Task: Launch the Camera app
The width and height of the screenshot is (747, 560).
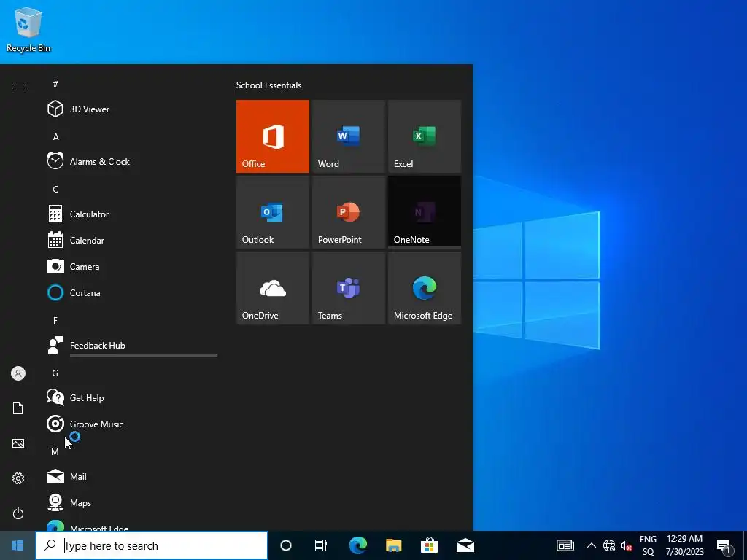Action: 131,266
